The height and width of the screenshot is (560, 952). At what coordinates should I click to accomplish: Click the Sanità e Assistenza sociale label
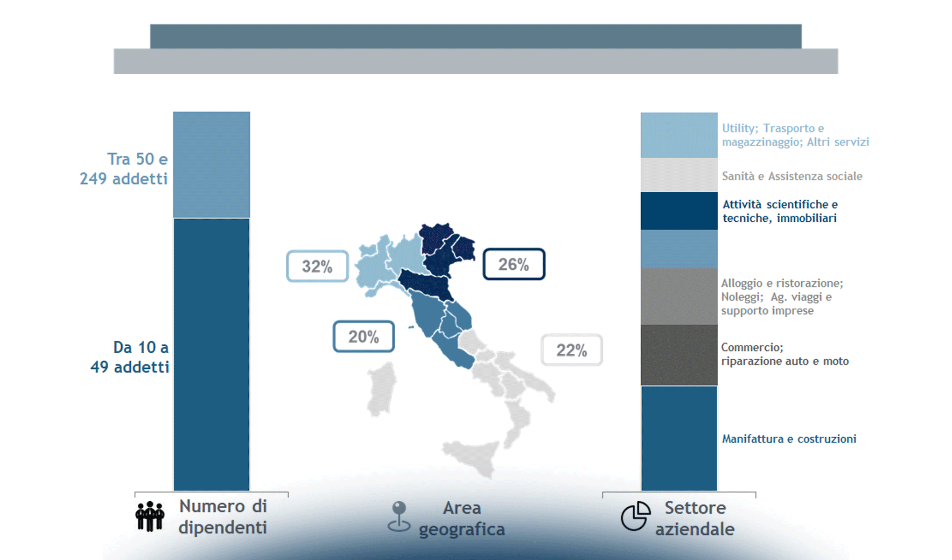click(x=792, y=176)
